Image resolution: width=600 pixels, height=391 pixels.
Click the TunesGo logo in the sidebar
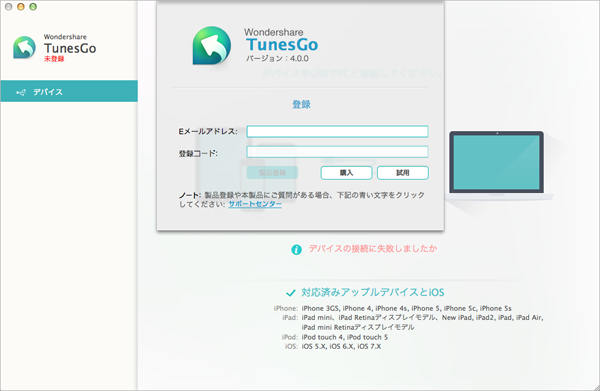point(24,47)
